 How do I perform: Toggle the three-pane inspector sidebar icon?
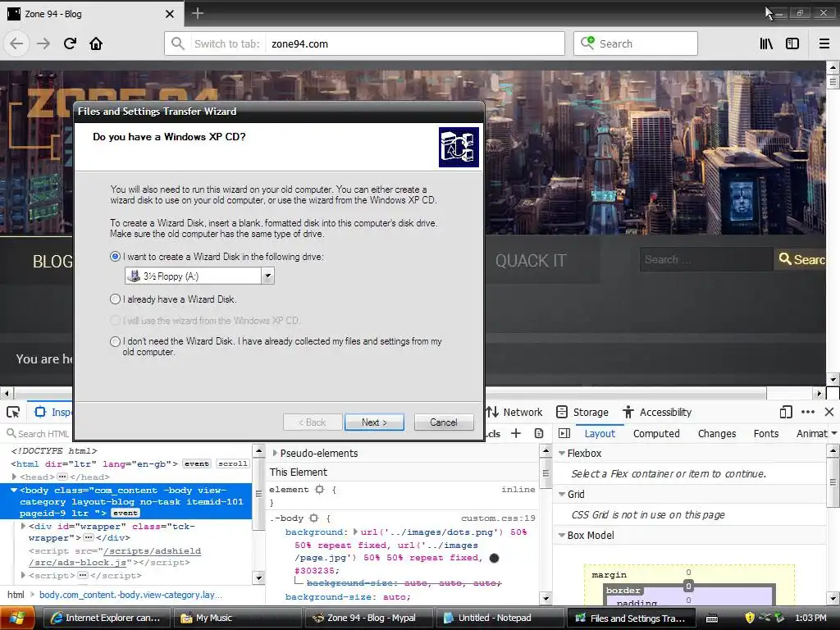click(564, 433)
